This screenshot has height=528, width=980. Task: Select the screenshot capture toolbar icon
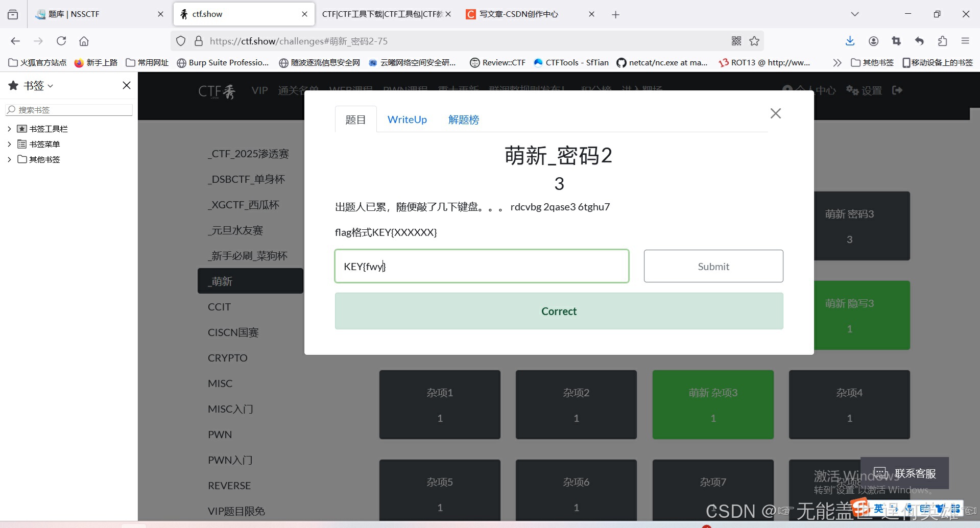click(x=896, y=41)
